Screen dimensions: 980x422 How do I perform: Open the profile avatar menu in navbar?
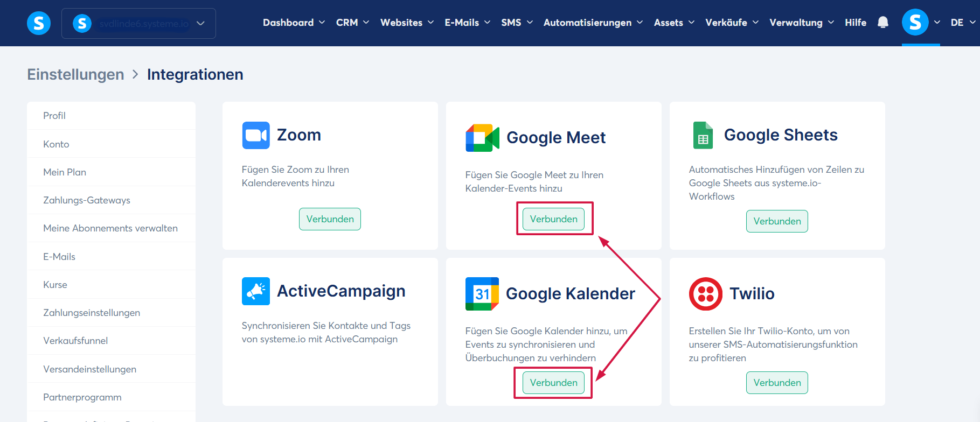(x=915, y=23)
